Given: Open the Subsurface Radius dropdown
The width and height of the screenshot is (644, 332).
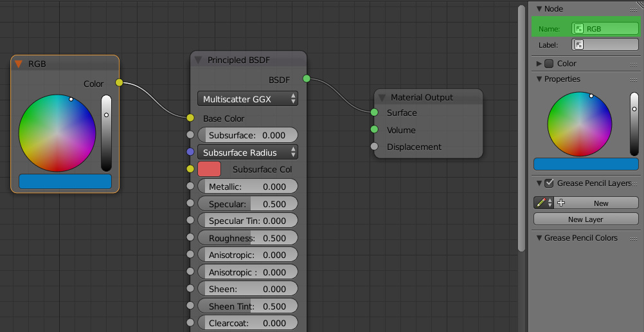Looking at the screenshot, I should tap(247, 152).
